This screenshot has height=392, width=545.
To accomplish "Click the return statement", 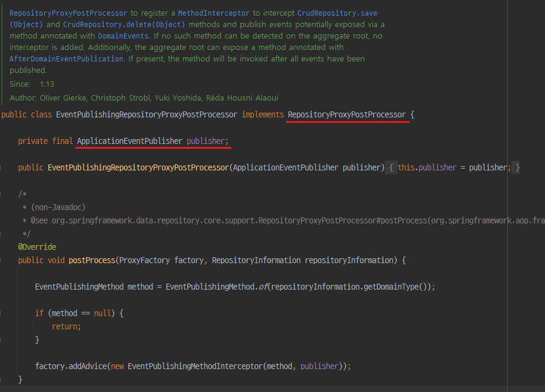I will (66, 326).
